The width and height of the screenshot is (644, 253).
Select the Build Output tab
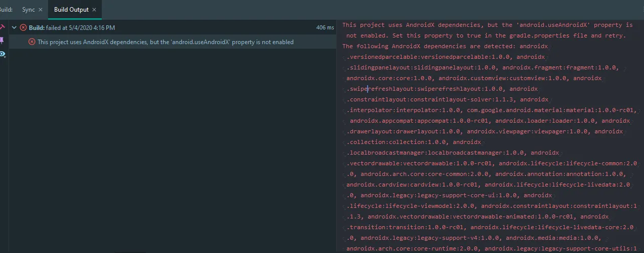coord(71,10)
